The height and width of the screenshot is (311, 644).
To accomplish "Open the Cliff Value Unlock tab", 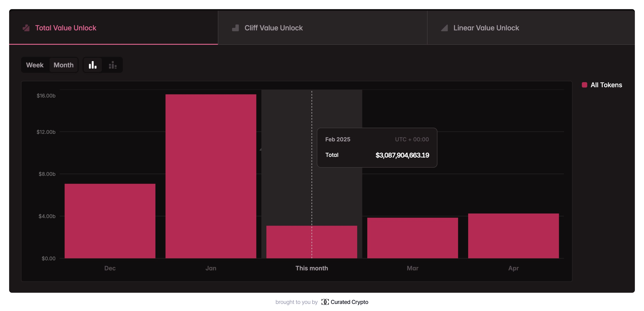I will (x=273, y=28).
